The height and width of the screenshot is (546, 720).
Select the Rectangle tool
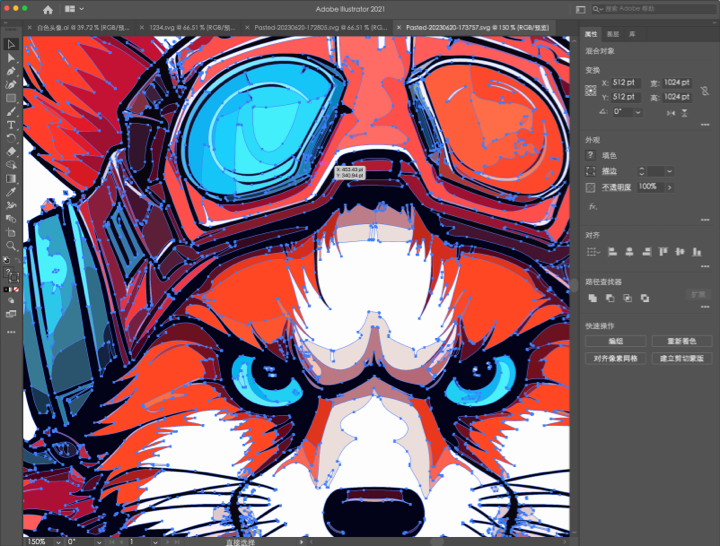11,98
